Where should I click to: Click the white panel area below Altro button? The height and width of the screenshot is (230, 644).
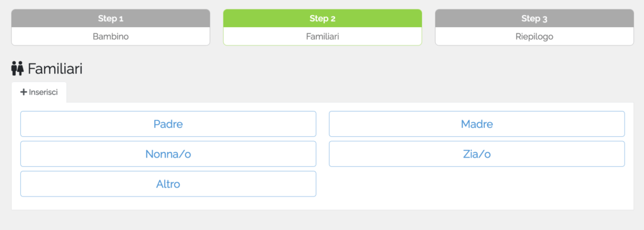(168, 204)
